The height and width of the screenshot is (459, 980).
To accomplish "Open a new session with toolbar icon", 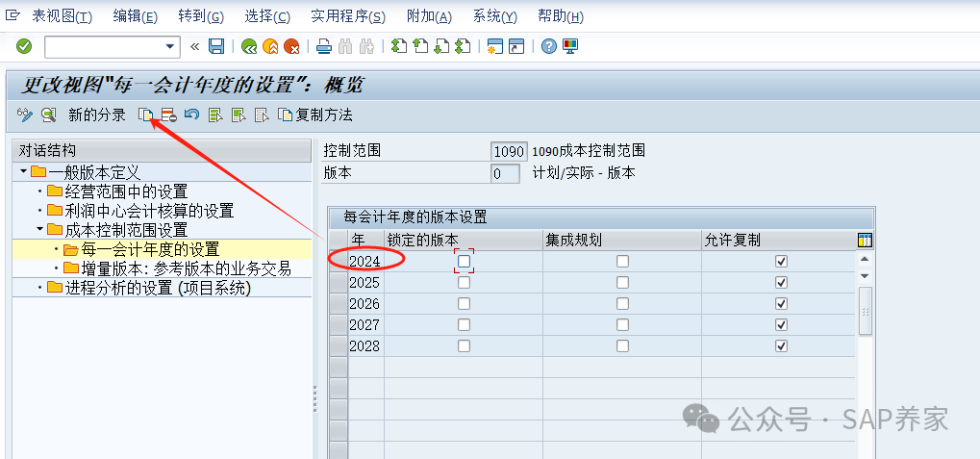I will (x=495, y=46).
